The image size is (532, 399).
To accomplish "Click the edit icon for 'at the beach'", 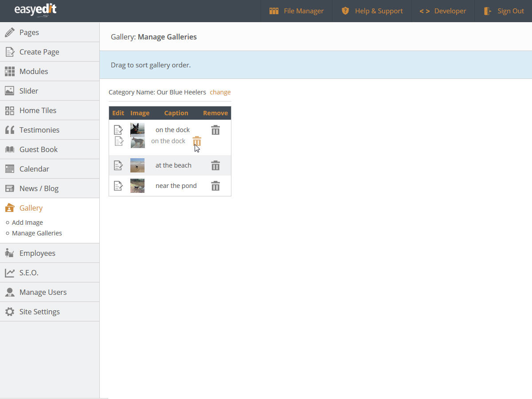I will [118, 165].
